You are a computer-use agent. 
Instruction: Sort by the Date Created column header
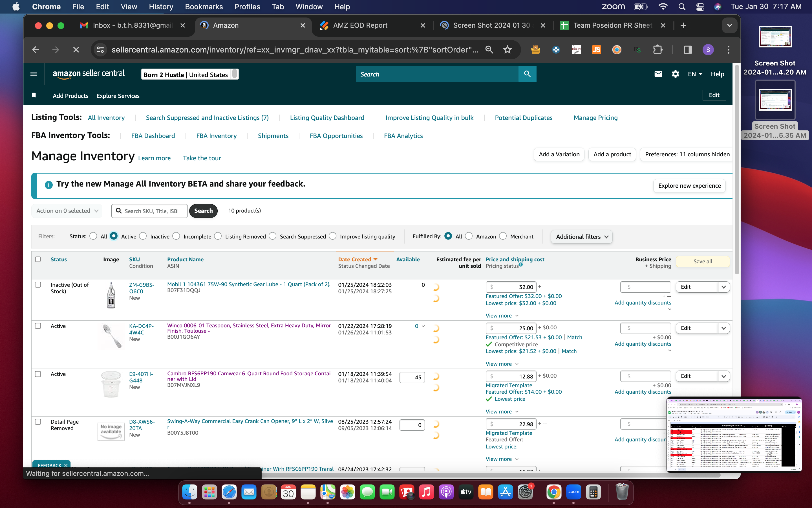click(358, 259)
